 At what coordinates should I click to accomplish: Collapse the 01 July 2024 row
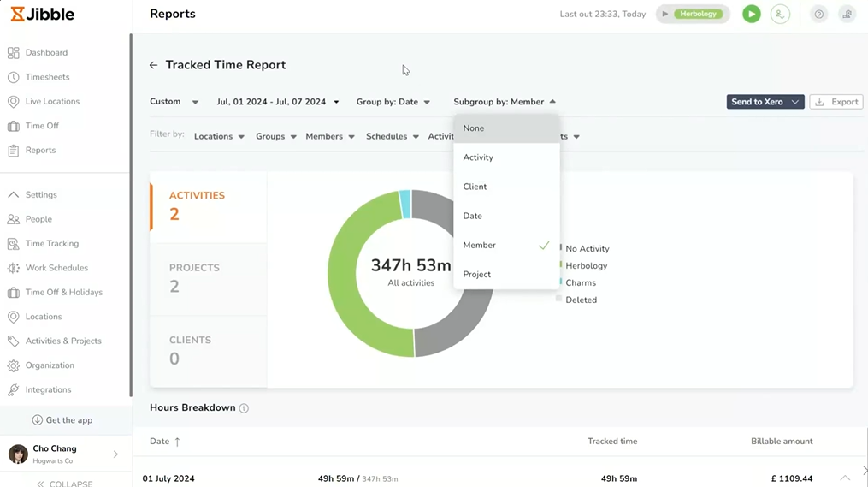click(844, 478)
